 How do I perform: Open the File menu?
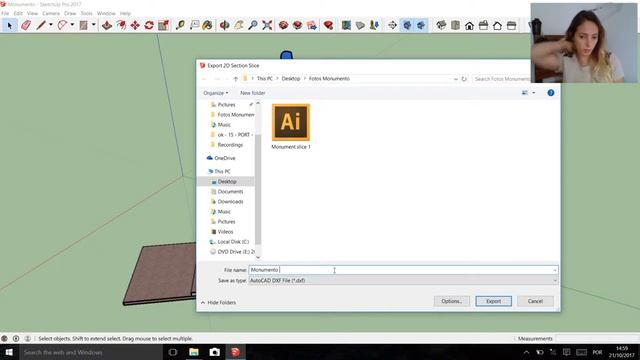5,13
